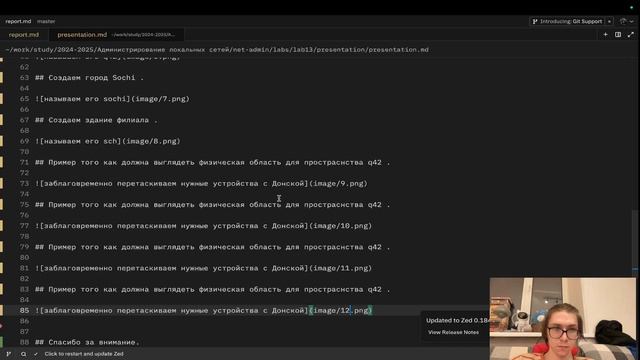
Task: Click line 83 heading text
Action: coord(212,289)
